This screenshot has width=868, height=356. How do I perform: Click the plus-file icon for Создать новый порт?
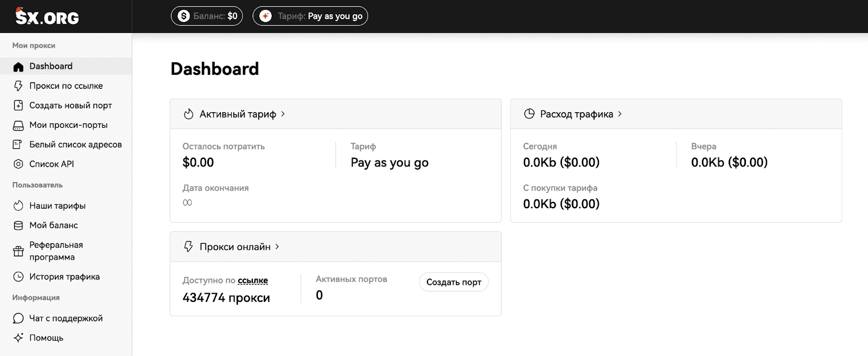click(x=18, y=105)
